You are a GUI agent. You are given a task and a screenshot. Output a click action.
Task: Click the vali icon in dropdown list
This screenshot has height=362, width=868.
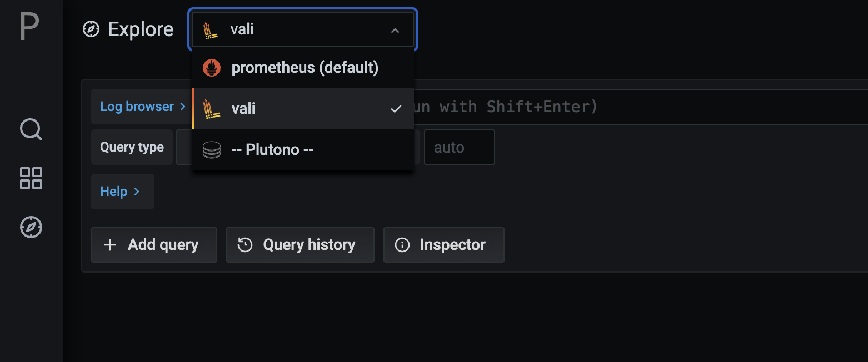[x=211, y=109]
